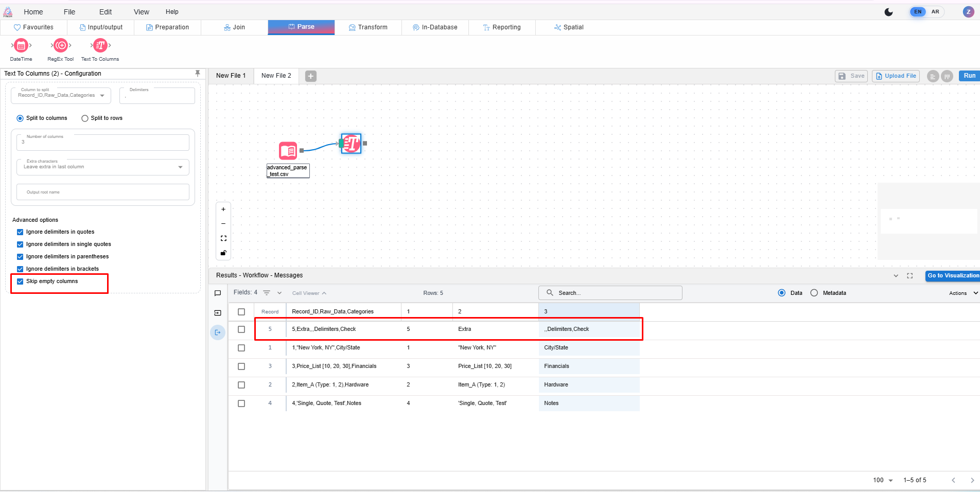This screenshot has height=492, width=980.
Task: Select the DateTime tool icon
Action: tap(21, 46)
